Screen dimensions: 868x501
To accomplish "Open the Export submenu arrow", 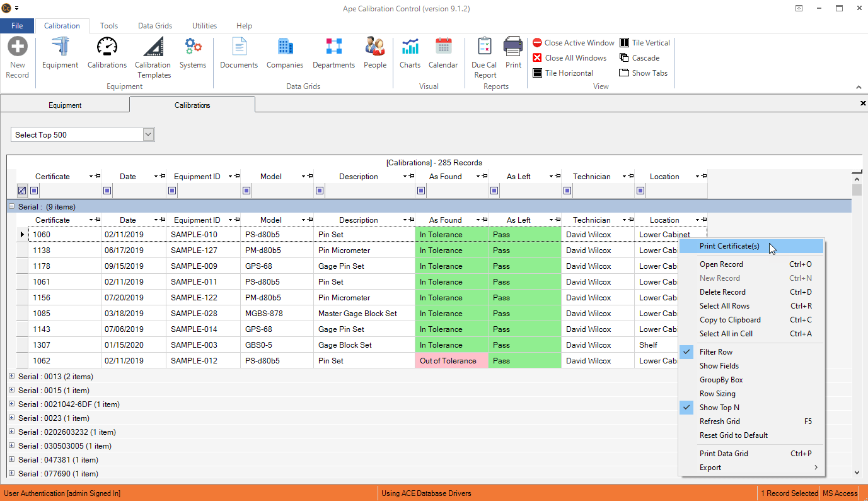I will tap(816, 468).
